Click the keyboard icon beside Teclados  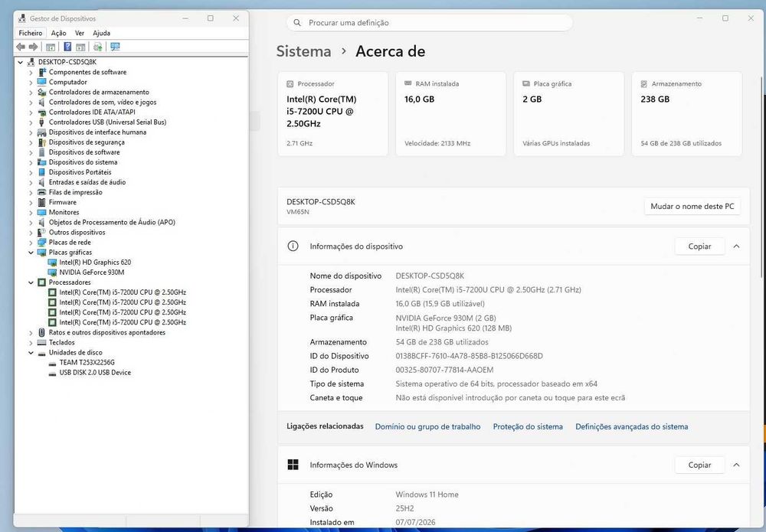click(42, 342)
